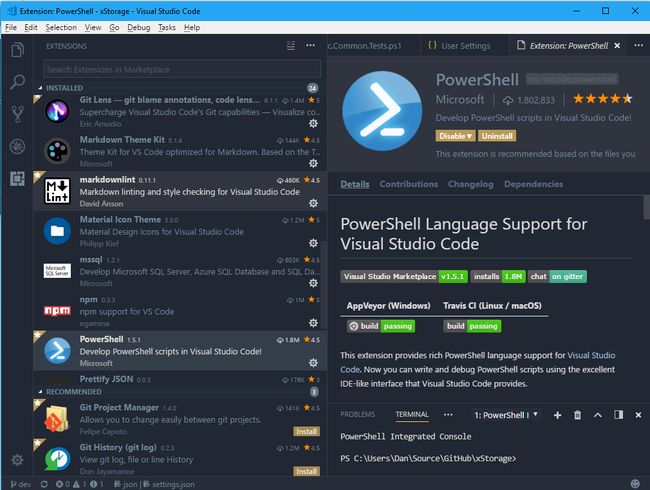Image resolution: width=650 pixels, height=490 pixels.
Task: Open the Selection menu
Action: pyautogui.click(x=61, y=27)
